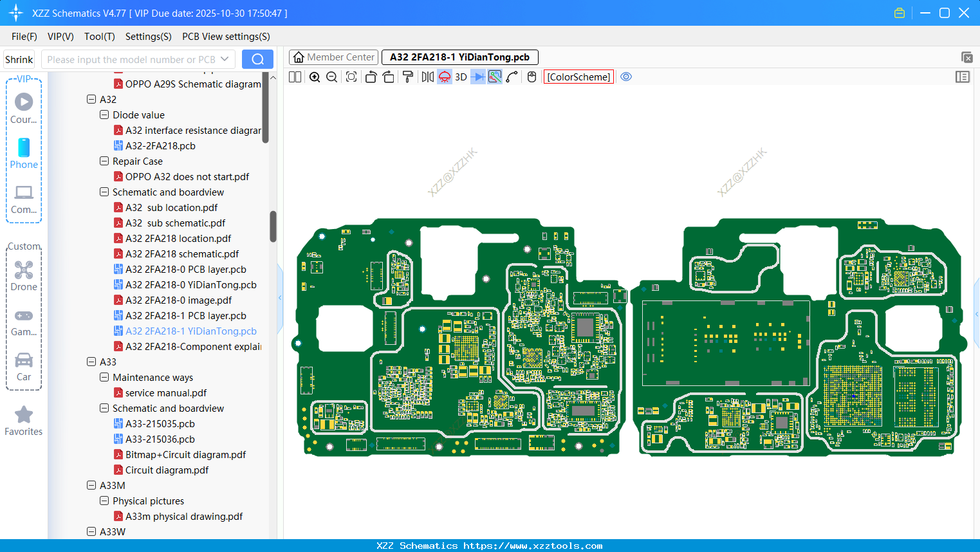Select the Zoom Out tool
Screen dimensions: 980x552
point(331,77)
